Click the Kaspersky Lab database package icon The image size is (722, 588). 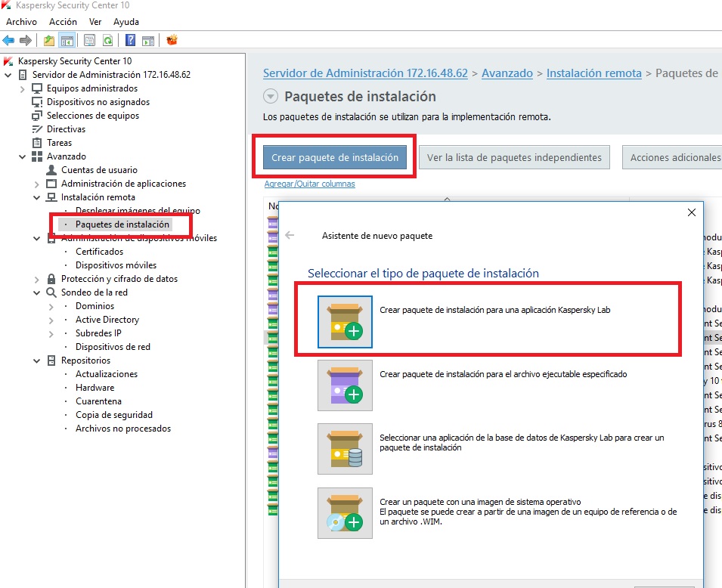click(345, 449)
